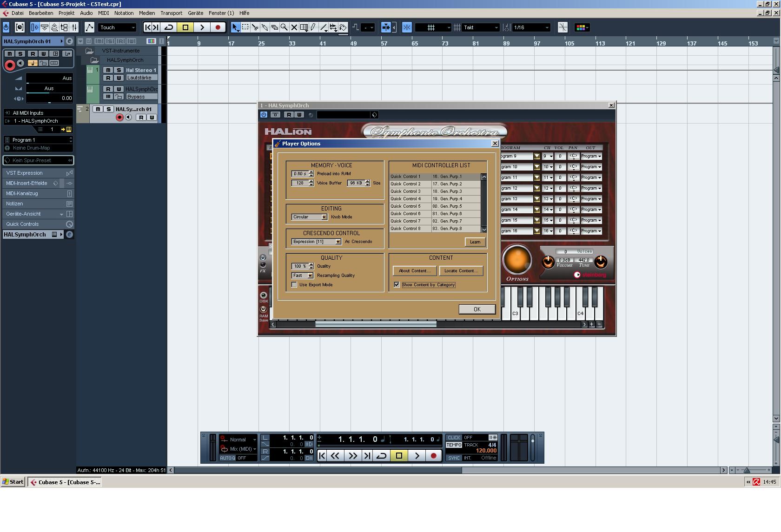
Task: Open the Projekt menu
Action: (66, 13)
